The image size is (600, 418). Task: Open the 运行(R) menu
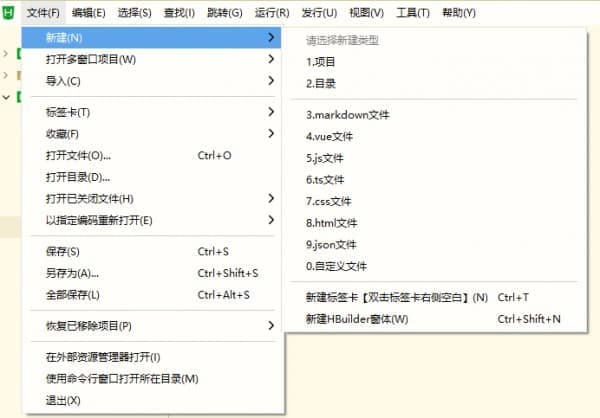271,13
